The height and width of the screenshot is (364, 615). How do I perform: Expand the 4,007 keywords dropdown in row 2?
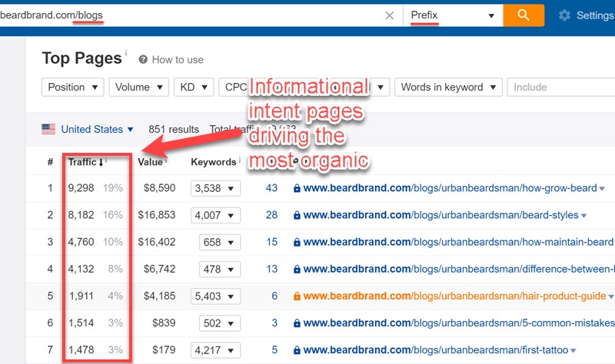(x=215, y=216)
